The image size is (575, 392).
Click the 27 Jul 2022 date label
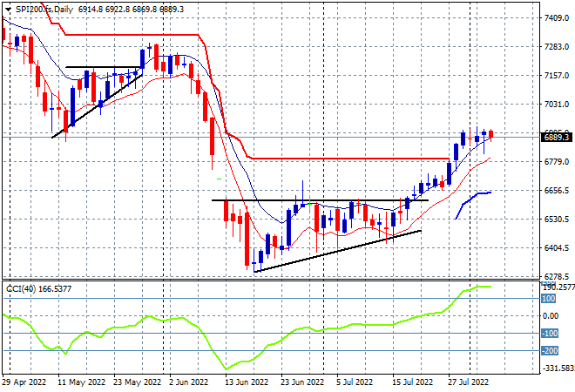tap(469, 382)
